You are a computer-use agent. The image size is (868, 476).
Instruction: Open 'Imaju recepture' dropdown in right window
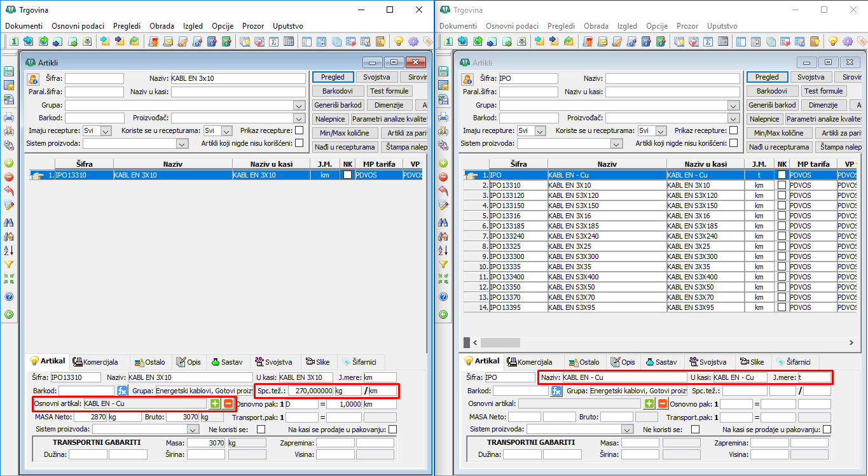coord(540,130)
